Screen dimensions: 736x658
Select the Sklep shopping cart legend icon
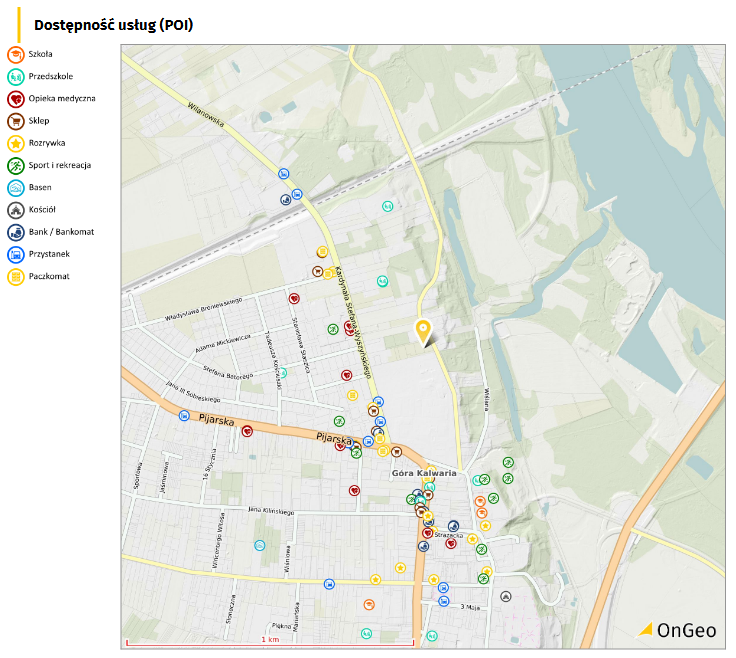pyautogui.click(x=15, y=121)
